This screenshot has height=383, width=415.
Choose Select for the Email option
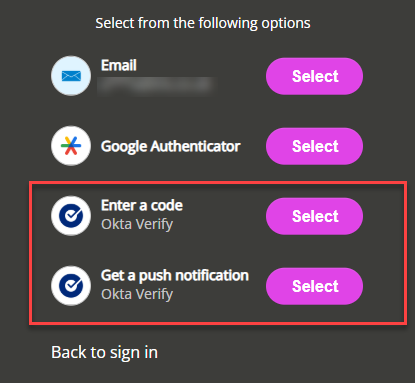point(314,76)
